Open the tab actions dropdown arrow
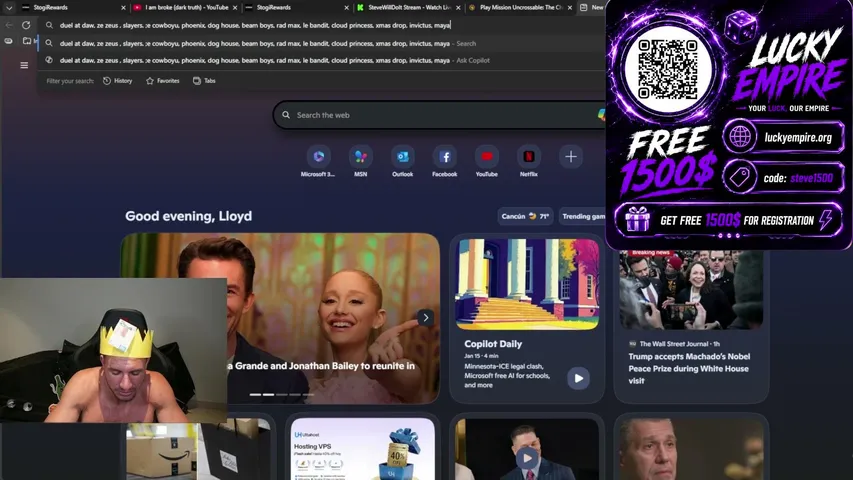 click(x=9, y=8)
